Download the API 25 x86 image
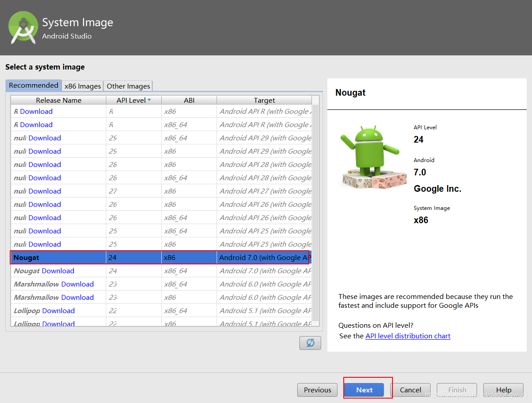Image resolution: width=532 pixels, height=403 pixels. (45, 244)
